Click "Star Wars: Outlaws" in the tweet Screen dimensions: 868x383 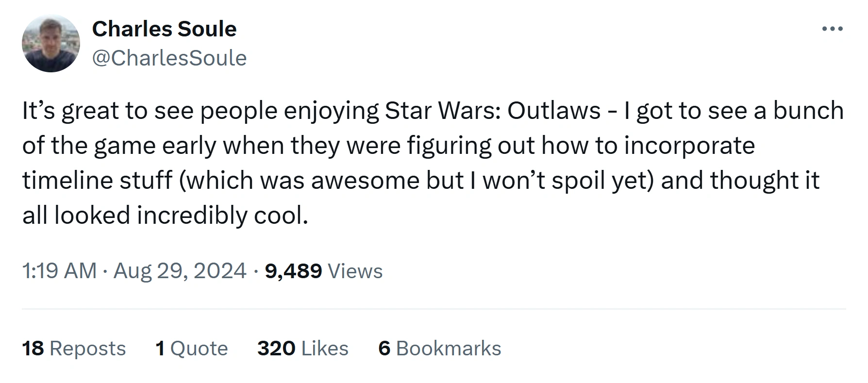tap(493, 111)
